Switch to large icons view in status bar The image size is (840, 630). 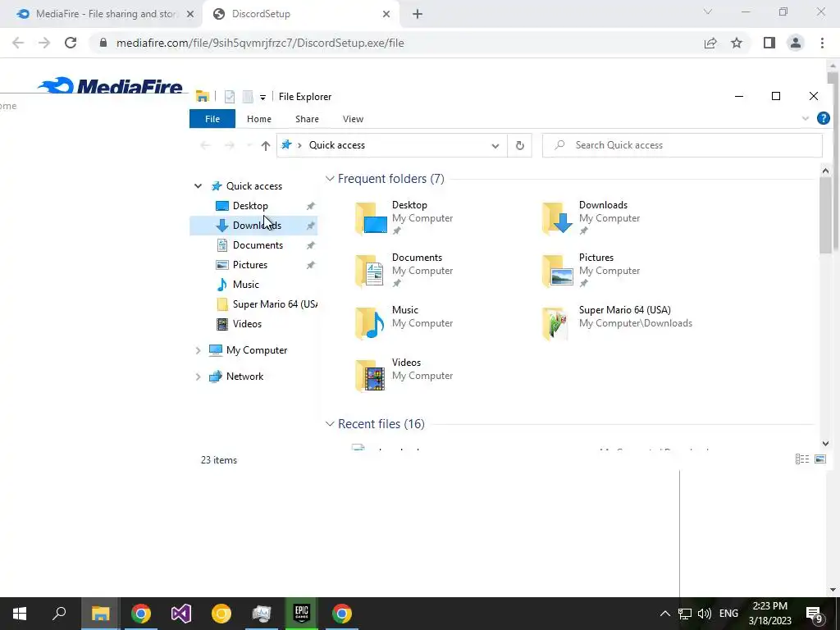pos(820,459)
